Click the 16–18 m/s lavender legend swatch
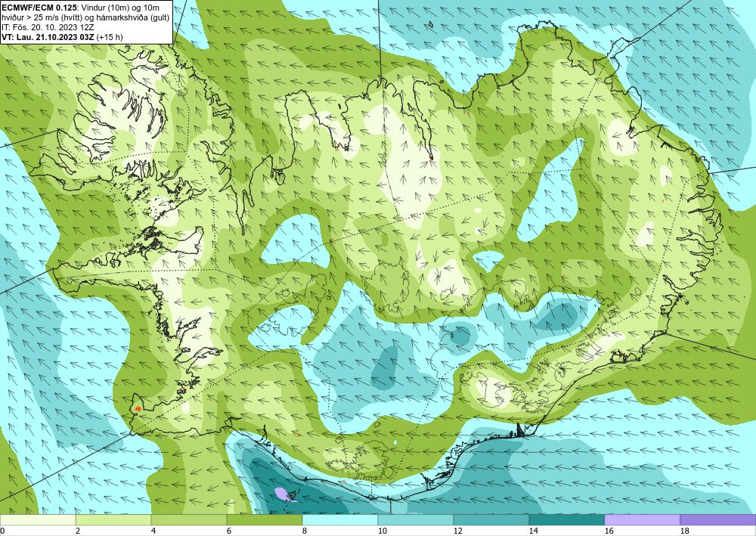 click(642, 519)
